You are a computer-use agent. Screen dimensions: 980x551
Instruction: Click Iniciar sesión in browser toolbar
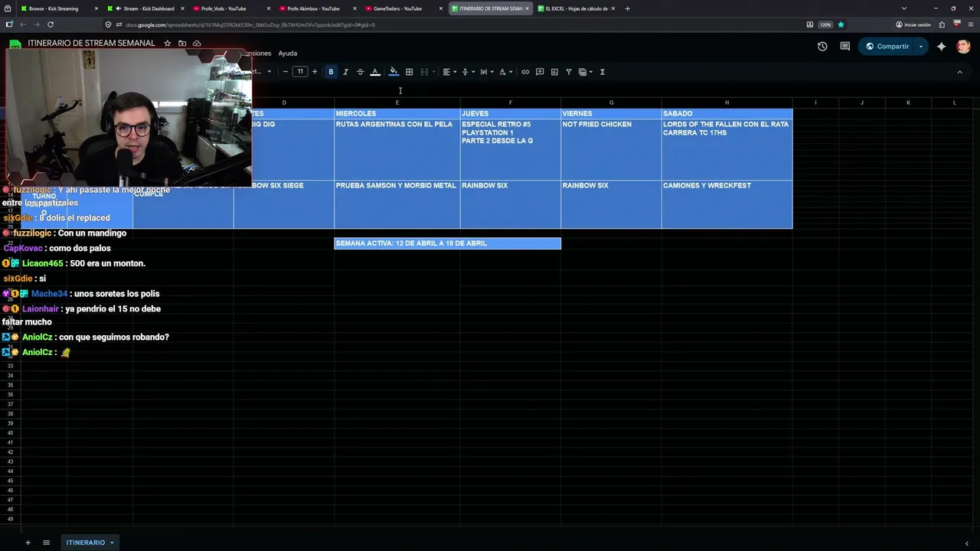click(913, 24)
